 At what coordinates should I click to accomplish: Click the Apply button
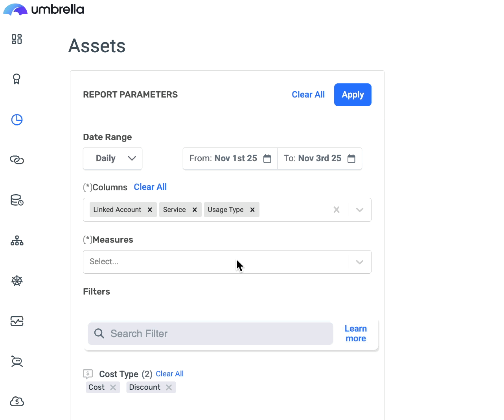click(353, 95)
